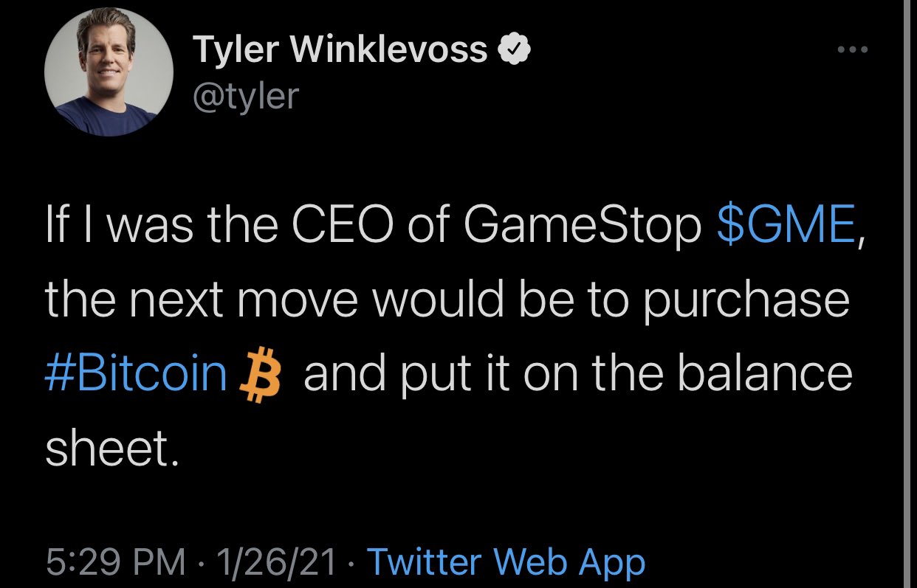
Task: Click the final word sheet in the tweet
Action: [111, 446]
